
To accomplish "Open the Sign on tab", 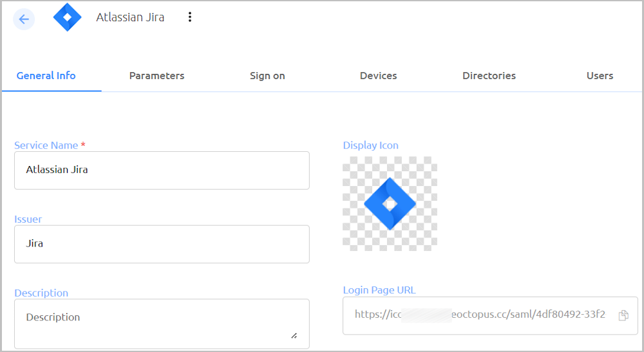I will (267, 76).
